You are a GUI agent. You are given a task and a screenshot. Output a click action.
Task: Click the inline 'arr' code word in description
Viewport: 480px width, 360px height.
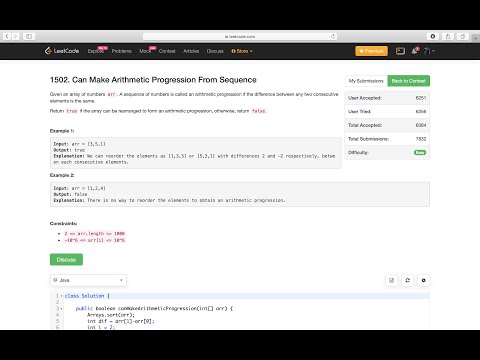(112, 95)
